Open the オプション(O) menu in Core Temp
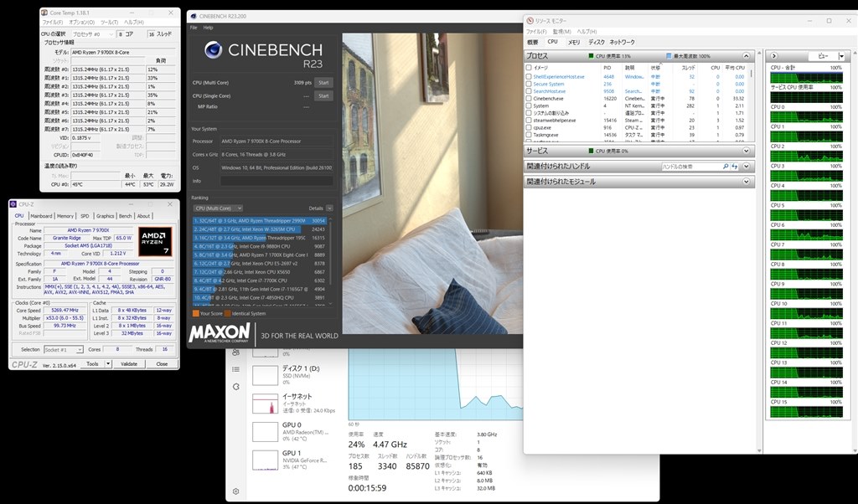The width and height of the screenshot is (858, 504). coord(81,23)
